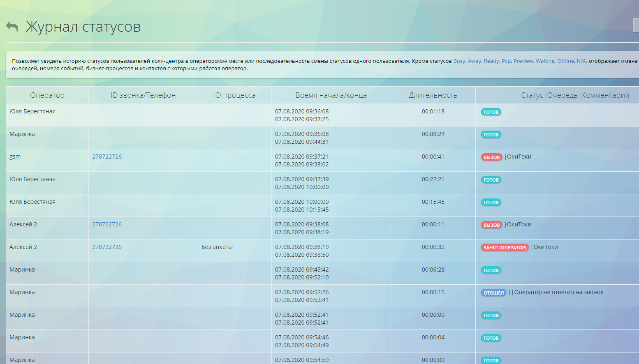The width and height of the screenshot is (639, 364).
Task: Click the blue ОТОШЕЛ status badge
Action: point(493,293)
